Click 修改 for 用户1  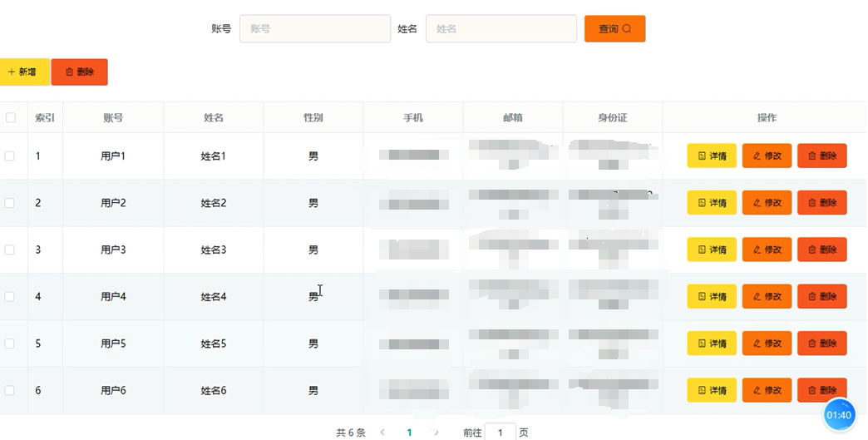coord(767,156)
